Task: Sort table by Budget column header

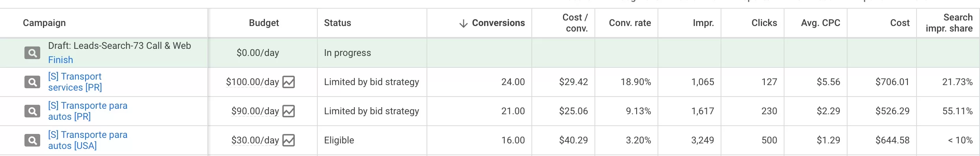Action: 264,23
